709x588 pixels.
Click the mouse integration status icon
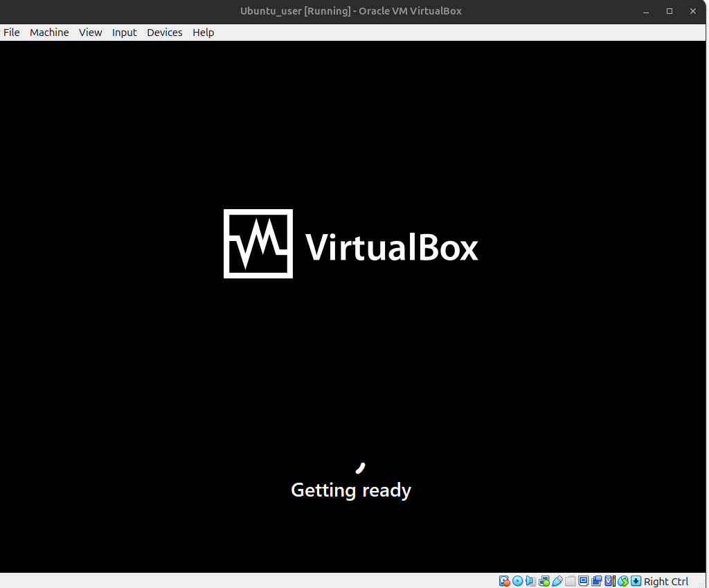coord(623,581)
